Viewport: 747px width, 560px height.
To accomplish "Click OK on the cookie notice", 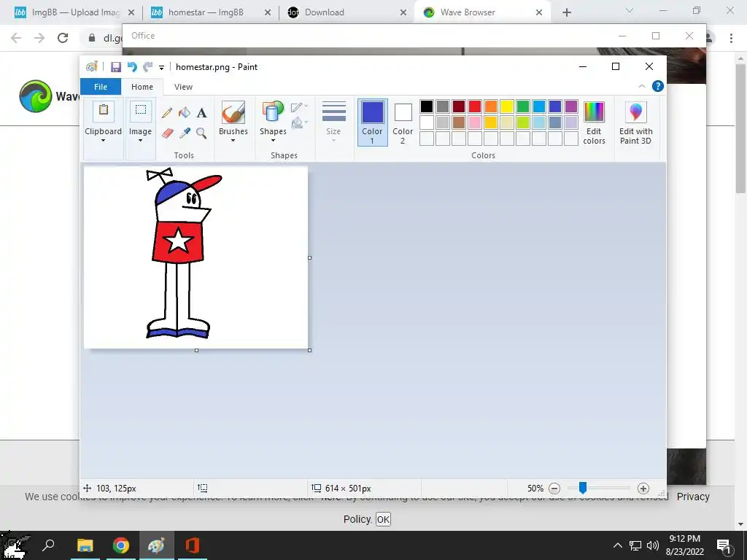I will (383, 519).
